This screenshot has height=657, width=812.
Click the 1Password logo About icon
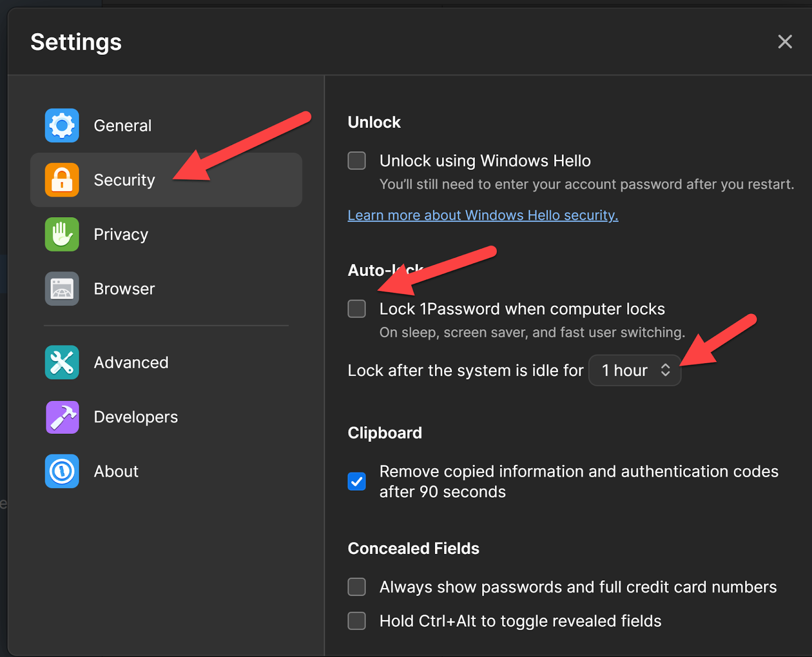(x=62, y=471)
